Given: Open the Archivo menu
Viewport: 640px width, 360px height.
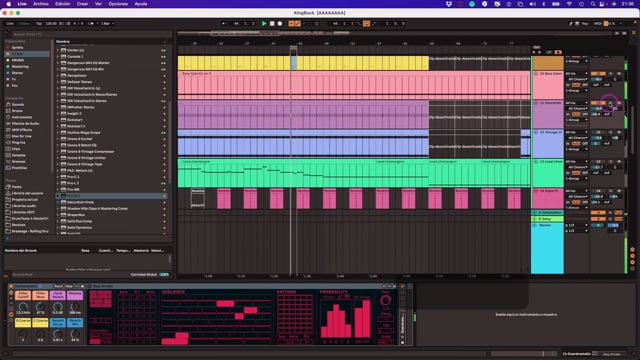Looking at the screenshot, I should tap(40, 4).
